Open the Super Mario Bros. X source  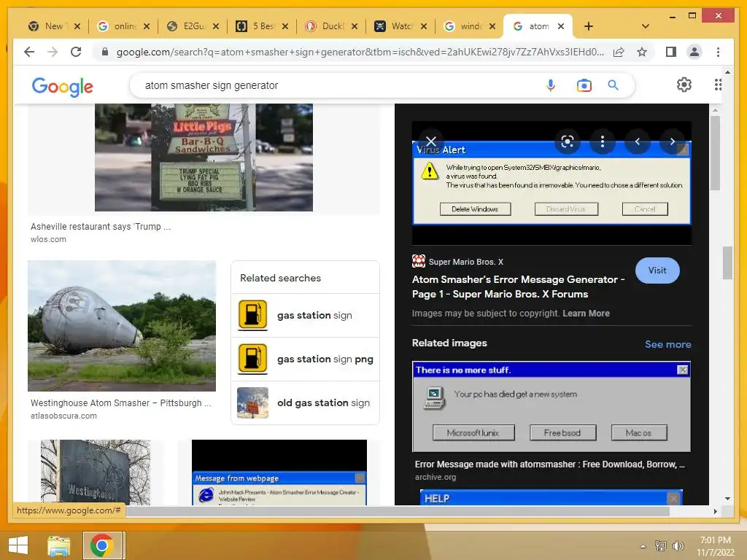click(457, 262)
